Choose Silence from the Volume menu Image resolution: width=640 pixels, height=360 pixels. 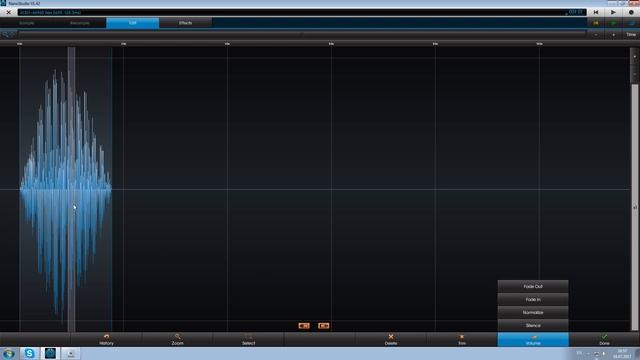coord(533,325)
